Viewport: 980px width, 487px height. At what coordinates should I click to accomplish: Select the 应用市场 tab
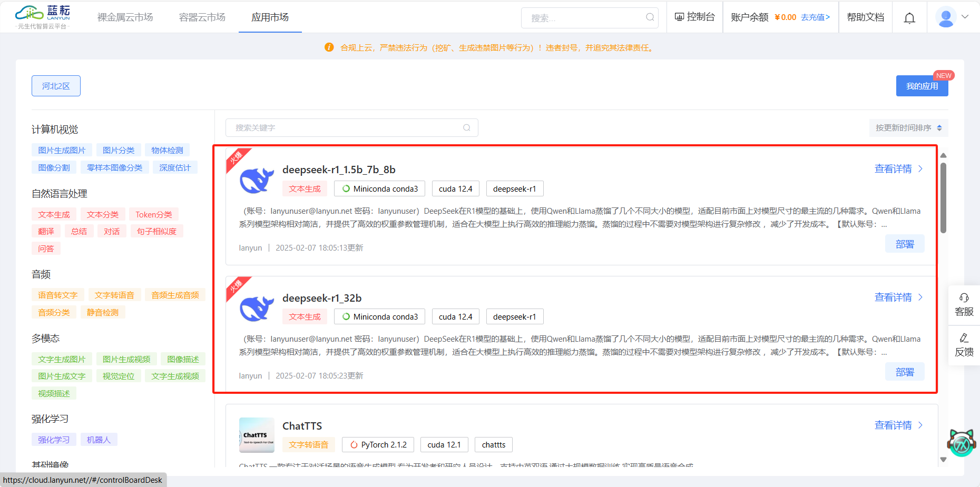pyautogui.click(x=270, y=17)
